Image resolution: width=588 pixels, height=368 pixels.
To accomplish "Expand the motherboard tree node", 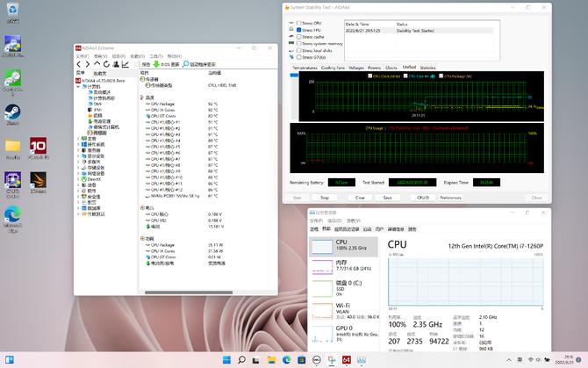I will [80, 138].
